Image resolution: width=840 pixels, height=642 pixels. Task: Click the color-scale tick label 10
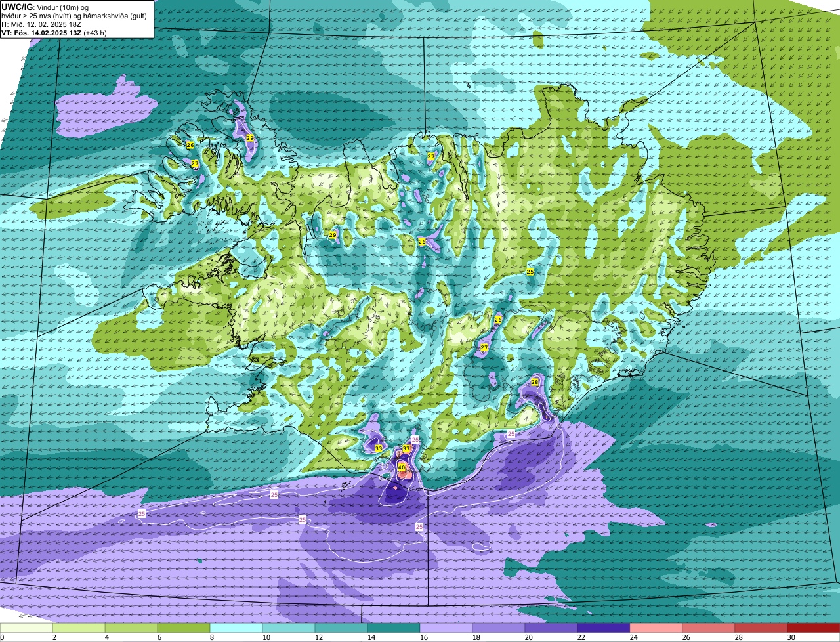point(266,637)
